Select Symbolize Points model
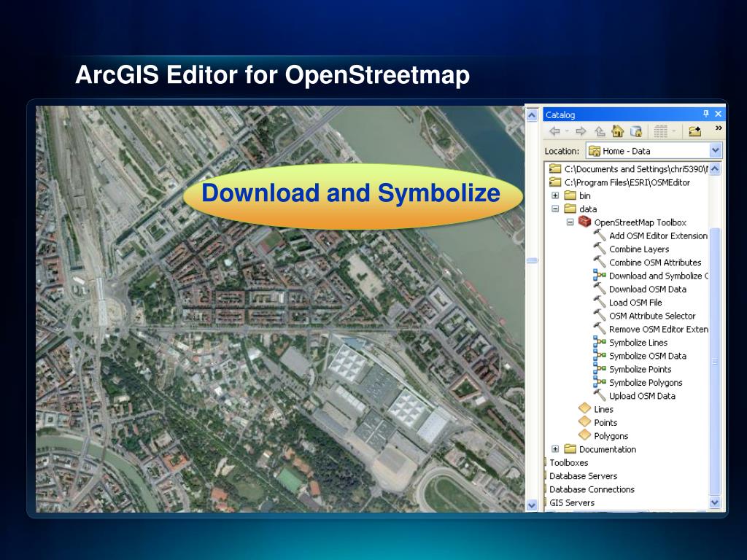 coord(640,369)
